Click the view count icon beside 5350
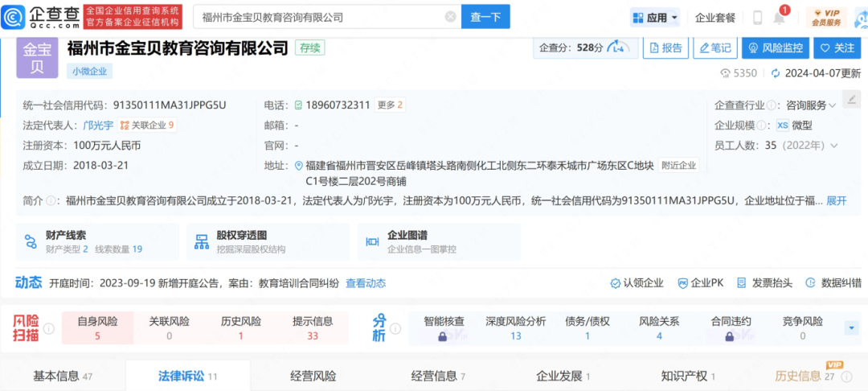 [x=725, y=74]
